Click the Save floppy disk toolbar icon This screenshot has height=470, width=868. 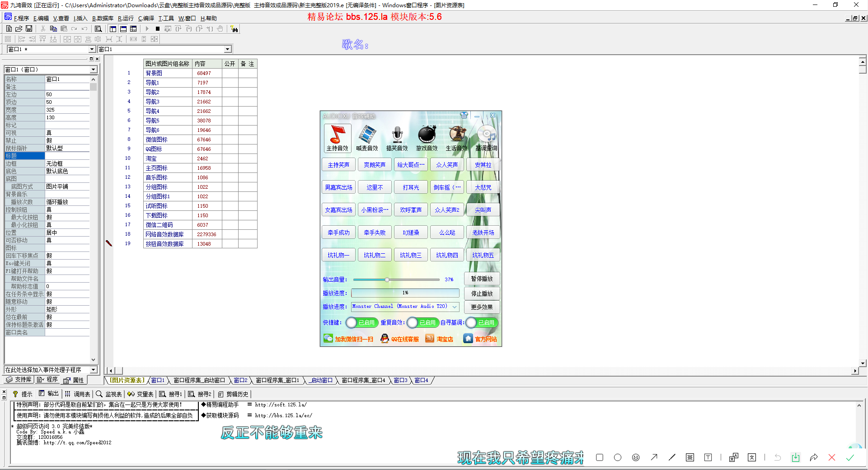click(x=29, y=29)
